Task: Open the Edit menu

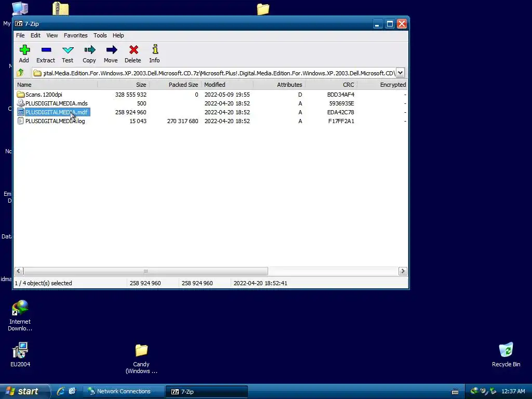Action: pos(35,35)
